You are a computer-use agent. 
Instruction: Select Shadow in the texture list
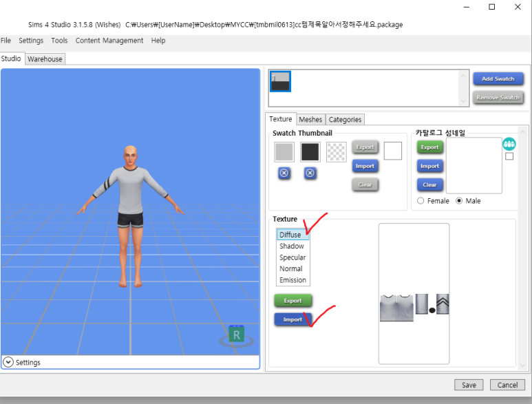(x=292, y=246)
